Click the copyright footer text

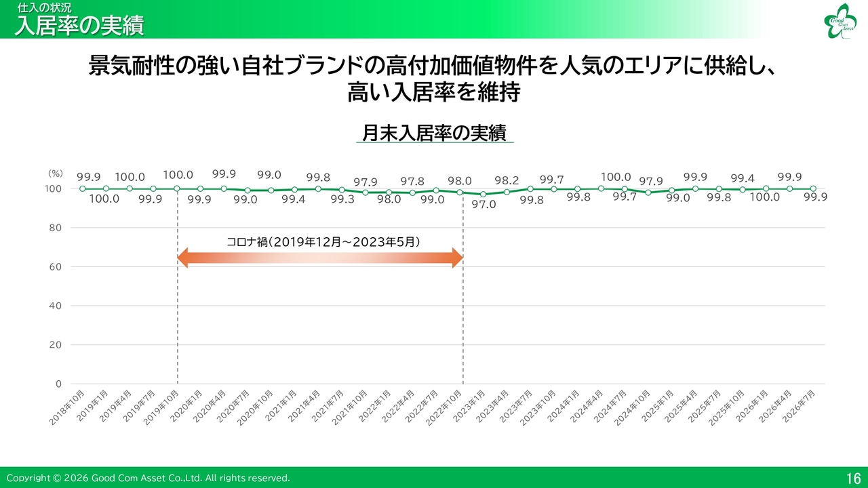pyautogui.click(x=148, y=478)
